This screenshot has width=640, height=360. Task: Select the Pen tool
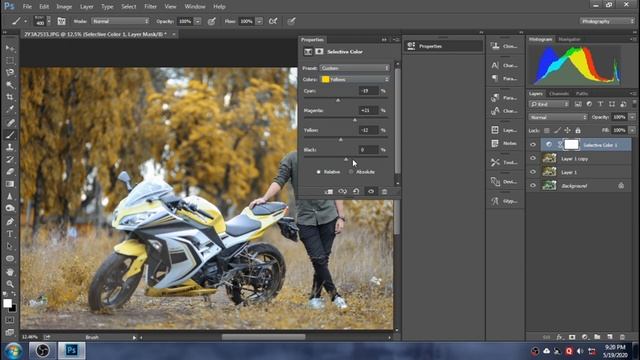click(10, 222)
